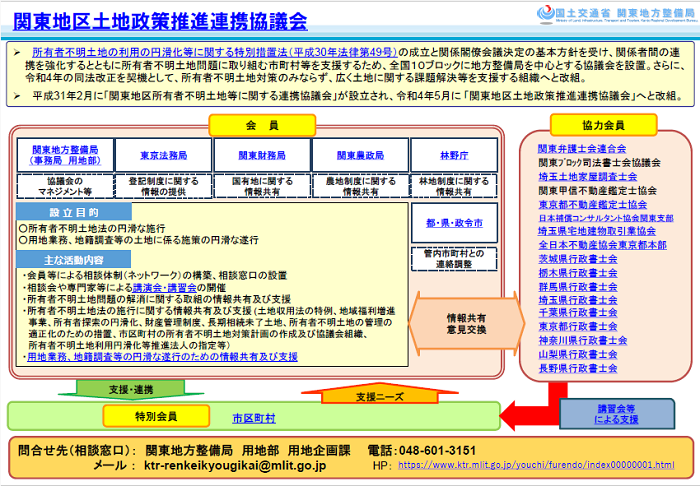
Task: Click the 関東甲信不動産鑑定士協会 text
Action: coord(597,191)
